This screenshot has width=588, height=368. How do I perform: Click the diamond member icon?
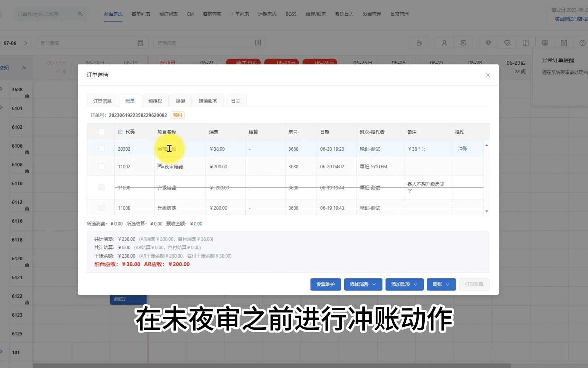point(488,43)
